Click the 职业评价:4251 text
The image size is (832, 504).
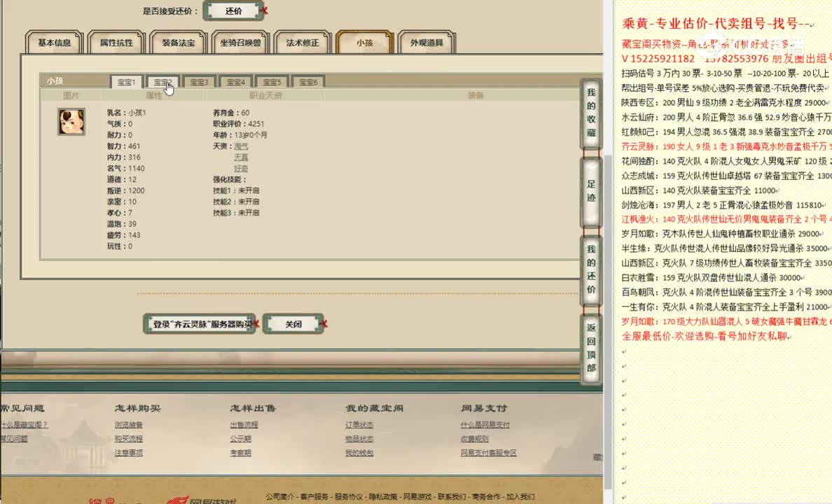[x=238, y=124]
